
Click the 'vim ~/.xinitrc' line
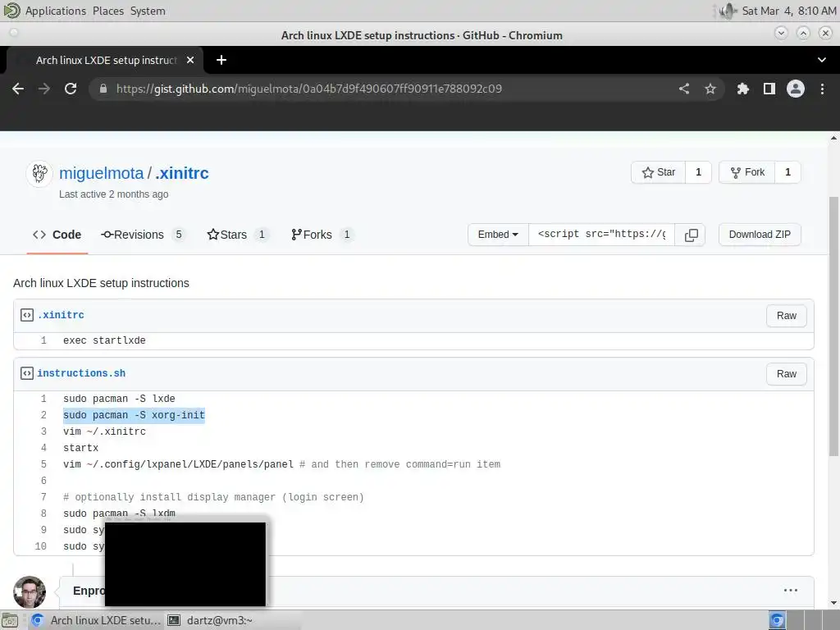point(104,431)
